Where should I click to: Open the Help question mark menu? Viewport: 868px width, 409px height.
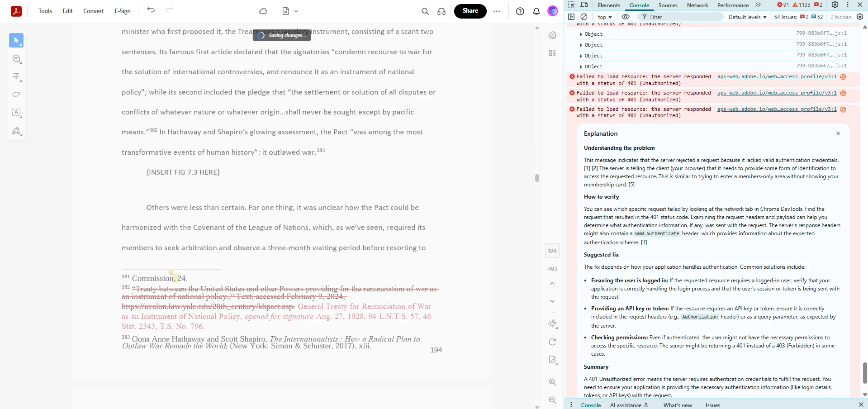pyautogui.click(x=520, y=11)
